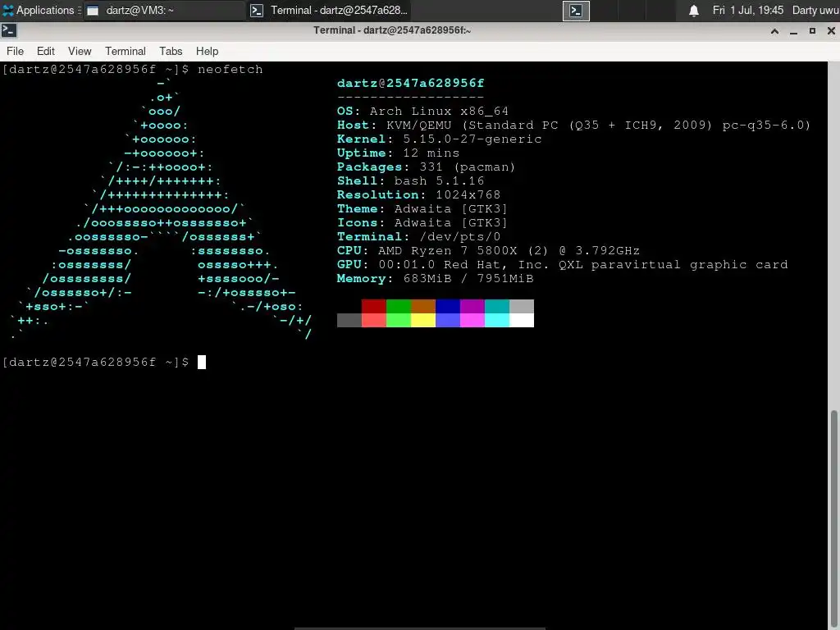Minimize the terminal window

(793, 31)
